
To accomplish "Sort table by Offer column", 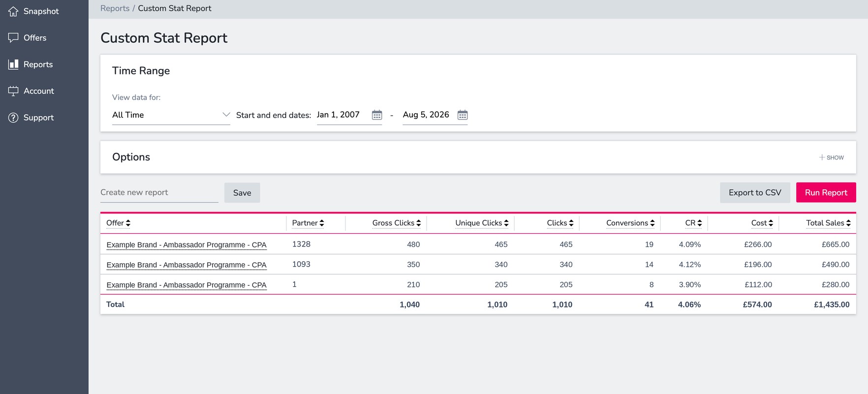I will (119, 223).
